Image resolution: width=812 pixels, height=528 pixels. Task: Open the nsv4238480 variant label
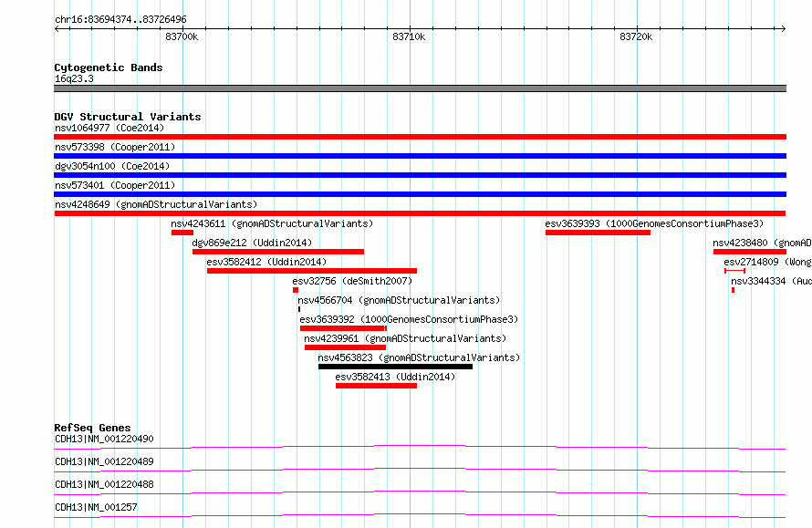[x=762, y=243]
